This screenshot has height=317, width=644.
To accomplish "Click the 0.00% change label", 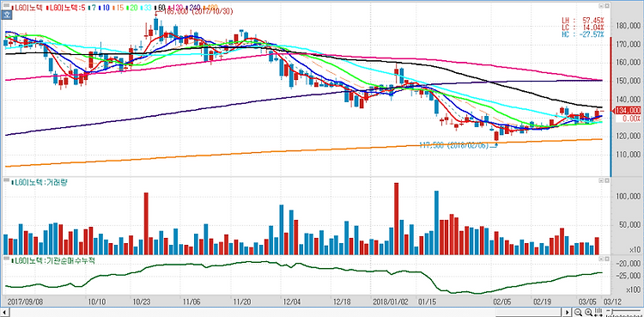I will pos(632,119).
